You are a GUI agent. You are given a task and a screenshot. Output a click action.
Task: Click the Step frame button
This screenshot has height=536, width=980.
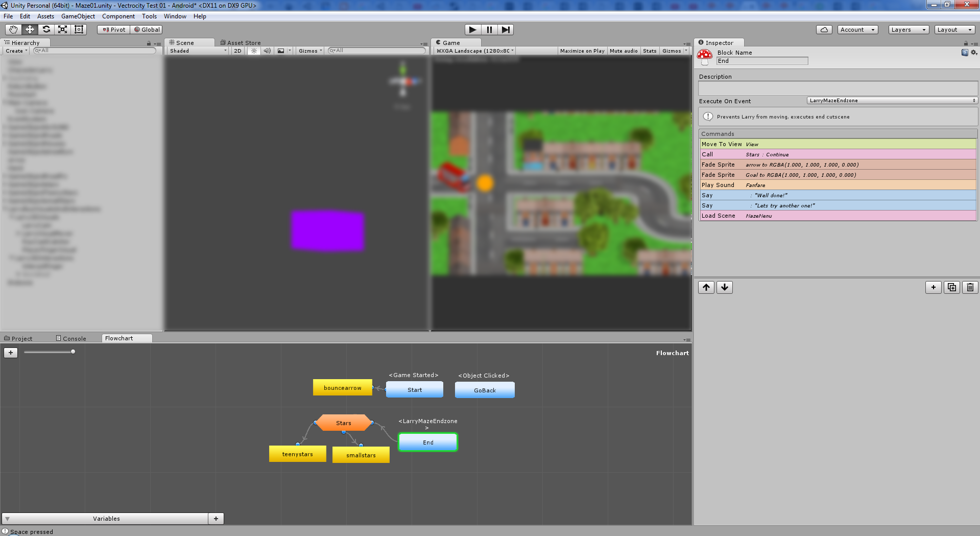click(505, 30)
